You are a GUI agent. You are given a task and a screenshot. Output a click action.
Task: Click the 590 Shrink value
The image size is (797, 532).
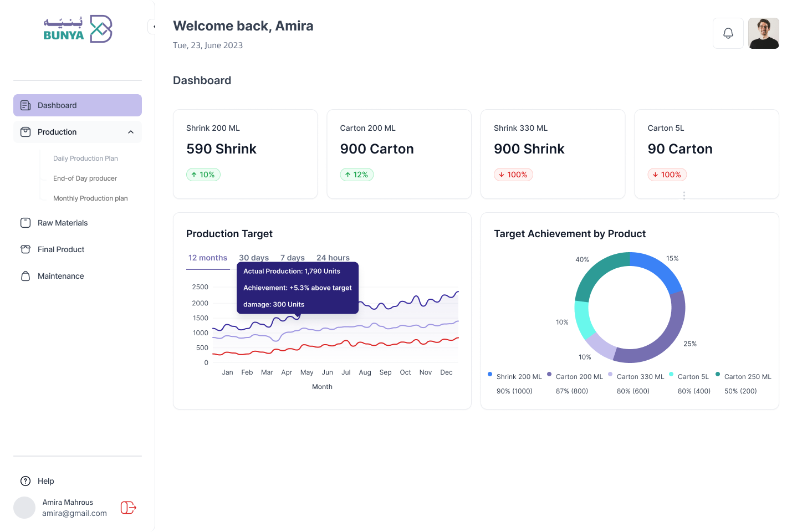[x=221, y=149]
